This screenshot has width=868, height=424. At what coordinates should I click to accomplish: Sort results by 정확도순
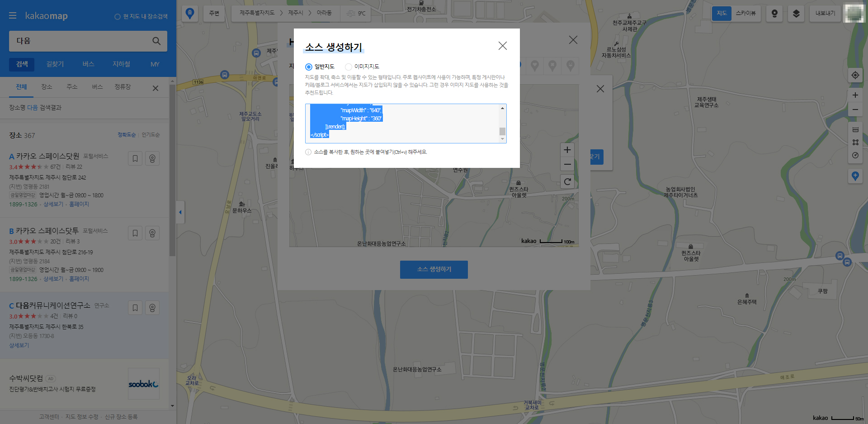coord(127,135)
